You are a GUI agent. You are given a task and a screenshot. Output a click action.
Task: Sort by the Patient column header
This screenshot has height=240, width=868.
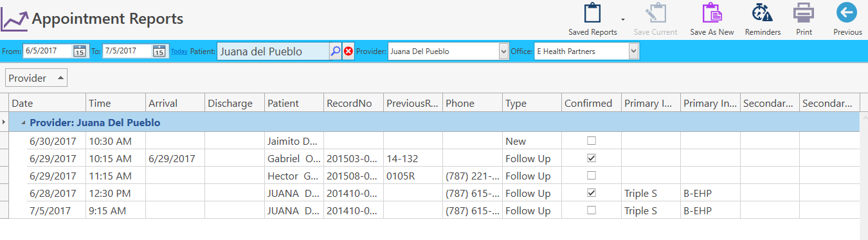coord(294,103)
